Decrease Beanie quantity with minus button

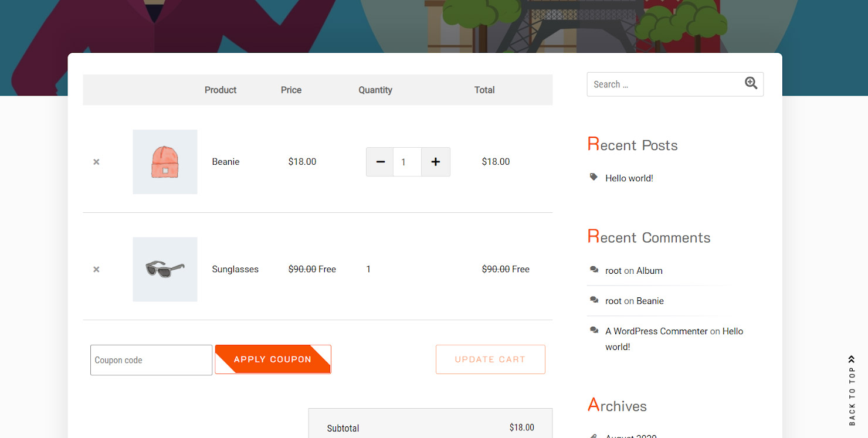380,162
